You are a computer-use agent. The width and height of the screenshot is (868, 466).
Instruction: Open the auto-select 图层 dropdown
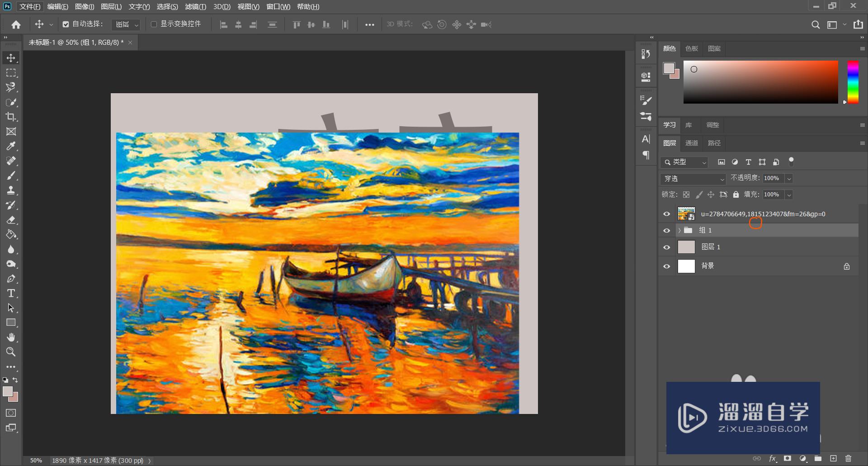click(126, 24)
